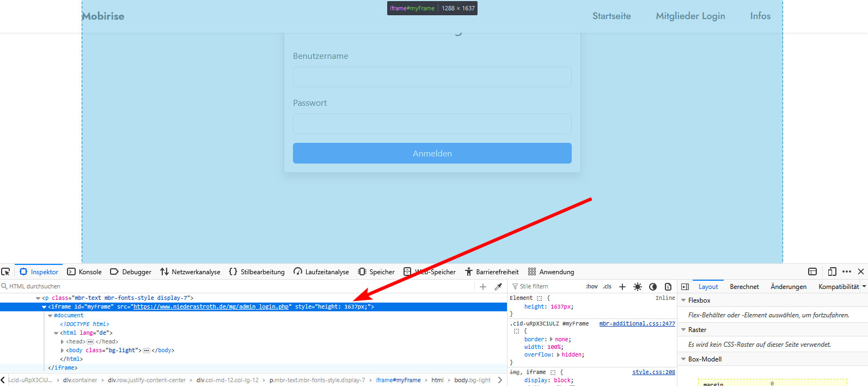Toggle responsive design mode icon
Image resolution: width=868 pixels, height=386 pixels.
pyautogui.click(x=832, y=272)
